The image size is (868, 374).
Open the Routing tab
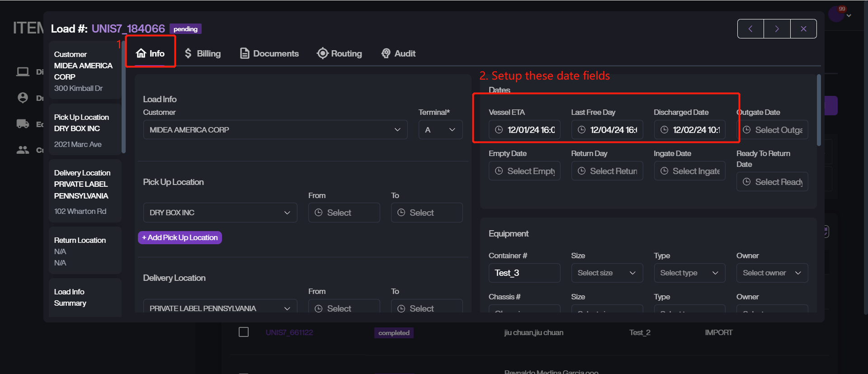(x=340, y=53)
